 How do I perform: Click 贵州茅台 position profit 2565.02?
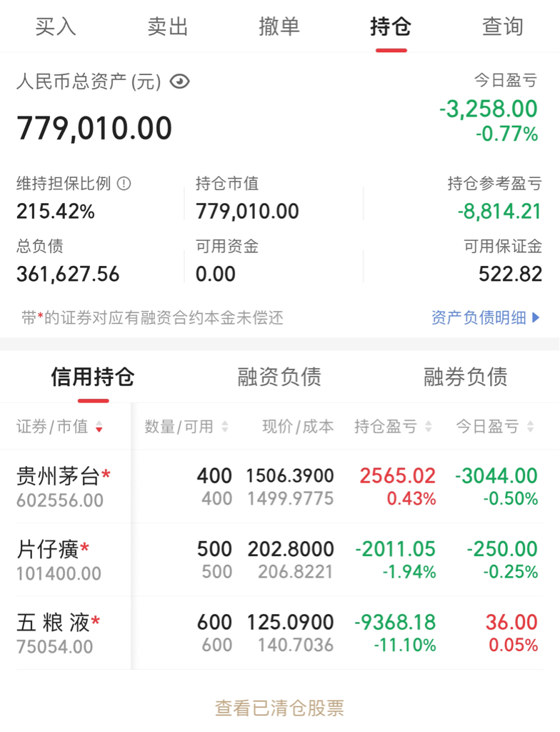pyautogui.click(x=398, y=475)
